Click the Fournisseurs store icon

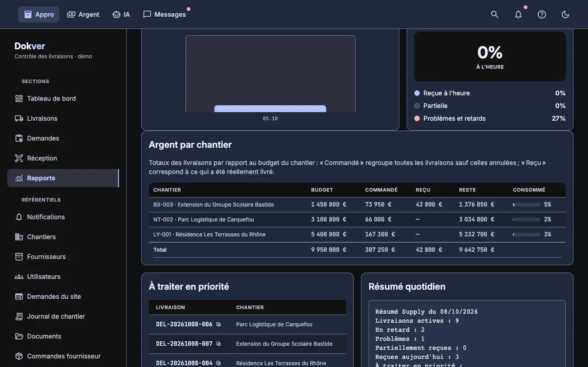pyautogui.click(x=19, y=257)
